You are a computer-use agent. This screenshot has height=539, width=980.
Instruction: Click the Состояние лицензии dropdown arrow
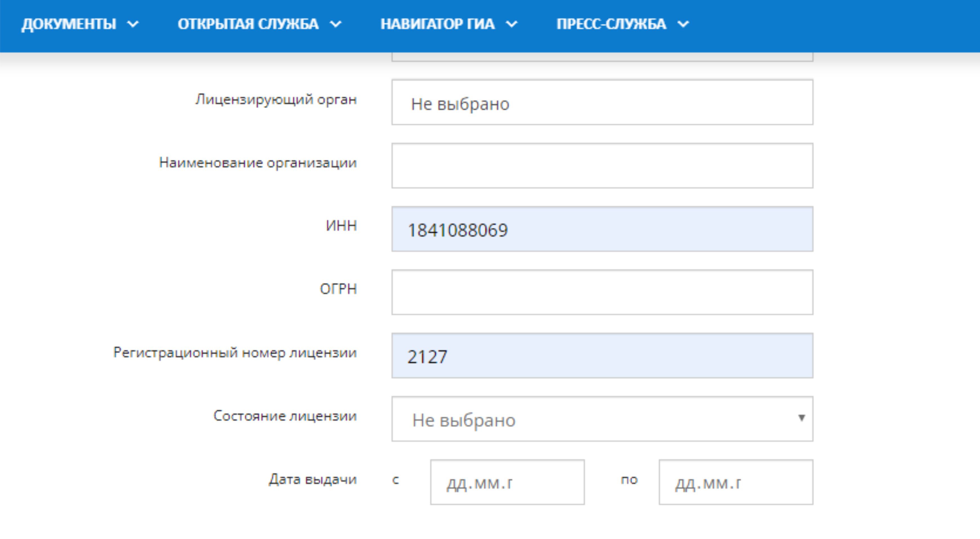[801, 418]
